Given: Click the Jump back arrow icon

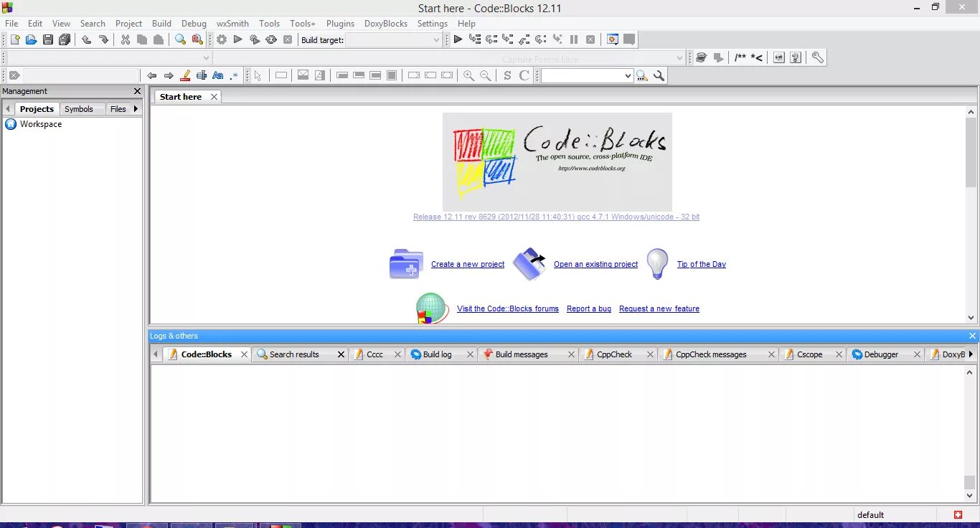Looking at the screenshot, I should click(152, 75).
